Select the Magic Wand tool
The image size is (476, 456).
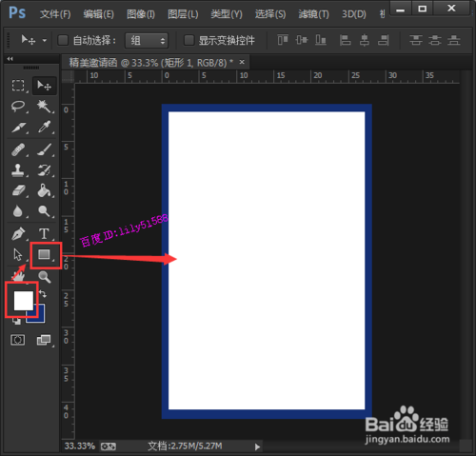(x=44, y=106)
